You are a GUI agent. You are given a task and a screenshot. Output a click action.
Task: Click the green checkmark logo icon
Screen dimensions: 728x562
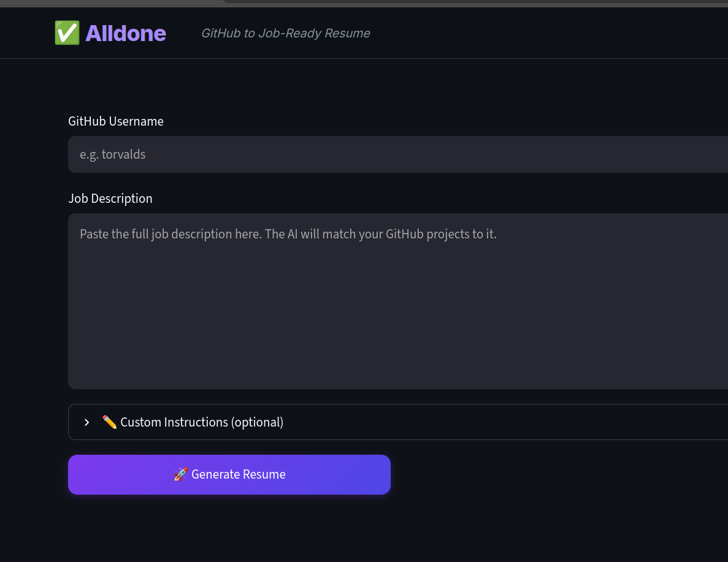point(67,33)
